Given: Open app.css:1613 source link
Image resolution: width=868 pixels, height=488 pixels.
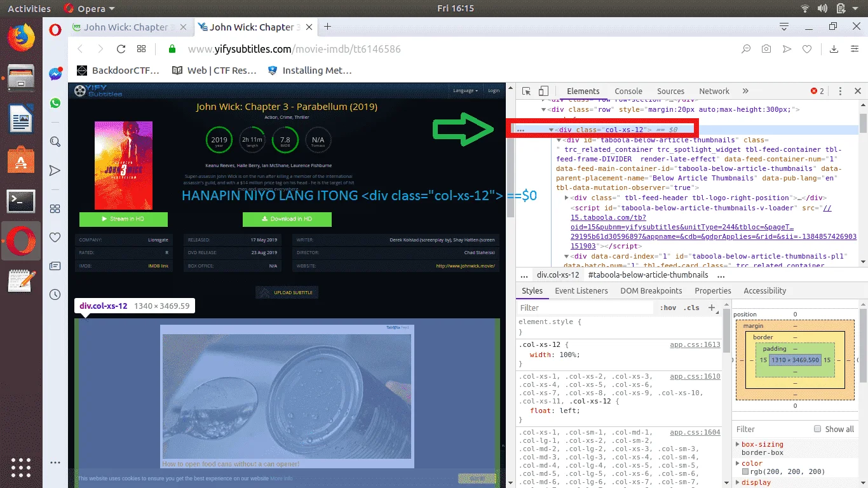Looking at the screenshot, I should pyautogui.click(x=695, y=344).
